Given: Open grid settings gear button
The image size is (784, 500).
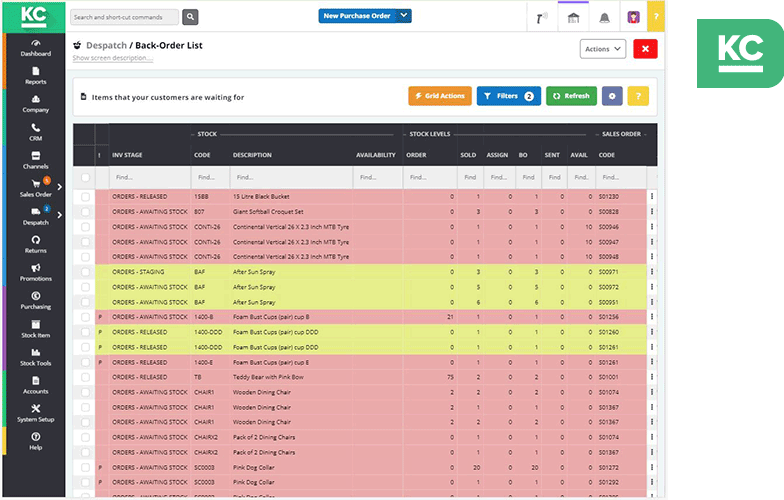Looking at the screenshot, I should coord(612,96).
